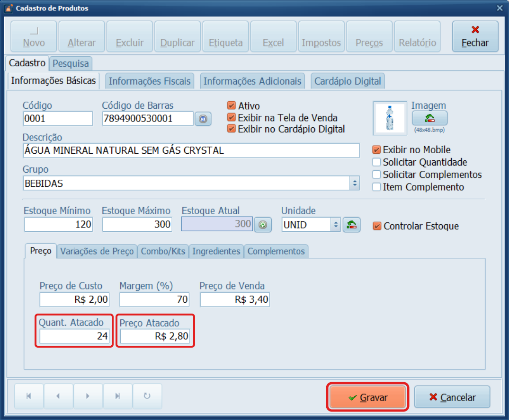This screenshot has height=420, width=509.
Task: Go to the first record
Action: 29,396
